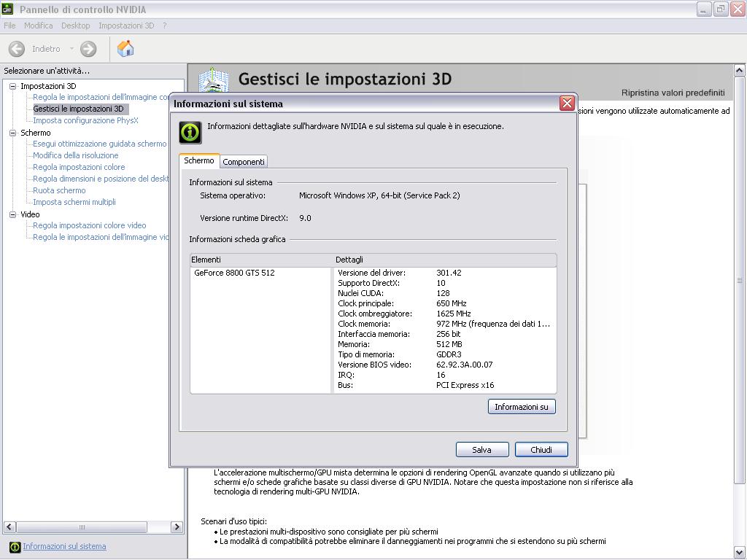Click the sidebar horizontal scrollbar right arrow

(x=177, y=527)
